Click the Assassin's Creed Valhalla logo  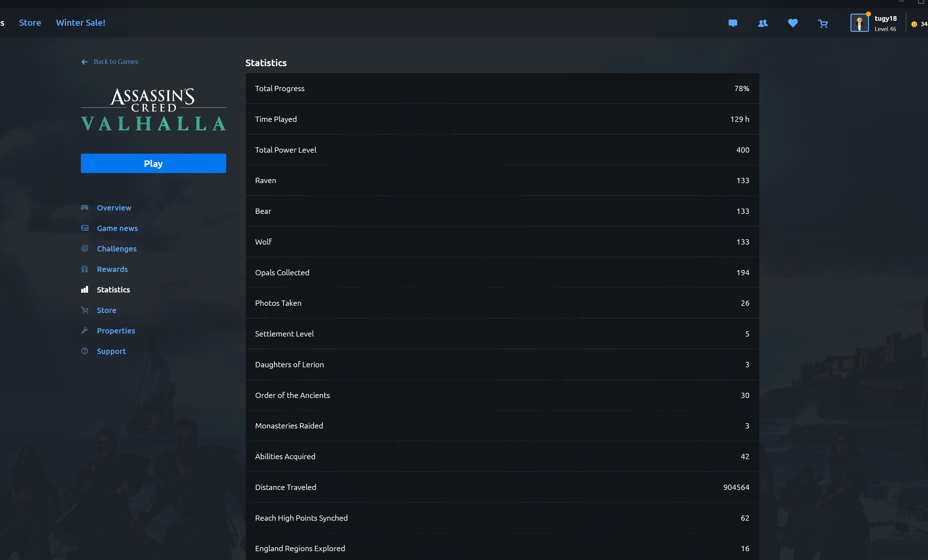click(x=153, y=110)
